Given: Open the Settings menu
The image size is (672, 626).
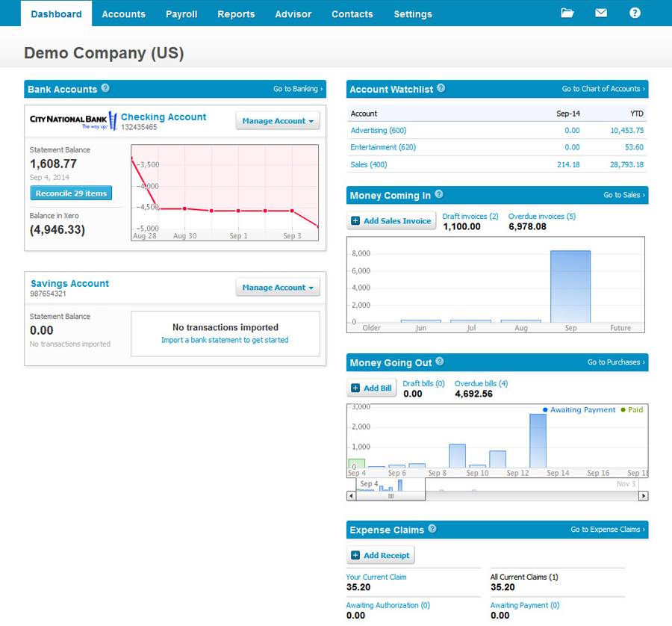Looking at the screenshot, I should tap(413, 13).
